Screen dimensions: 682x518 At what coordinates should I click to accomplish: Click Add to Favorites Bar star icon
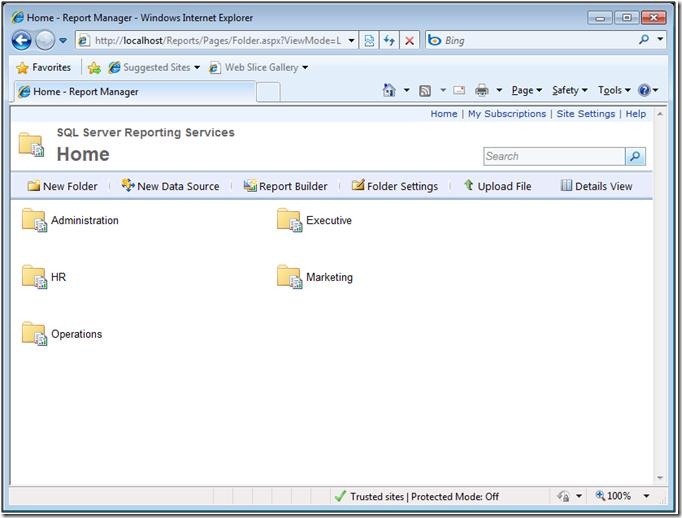pos(94,67)
